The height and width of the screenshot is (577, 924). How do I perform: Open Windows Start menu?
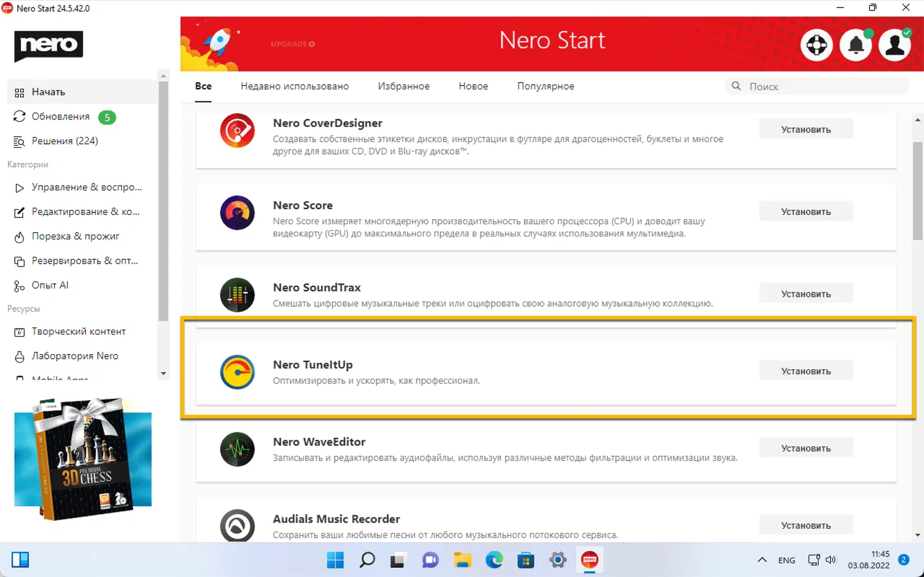(335, 560)
